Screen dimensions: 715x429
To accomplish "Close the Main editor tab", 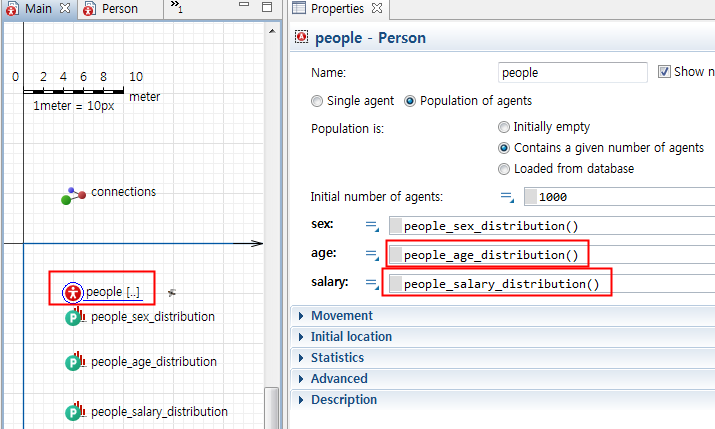I will coord(65,8).
